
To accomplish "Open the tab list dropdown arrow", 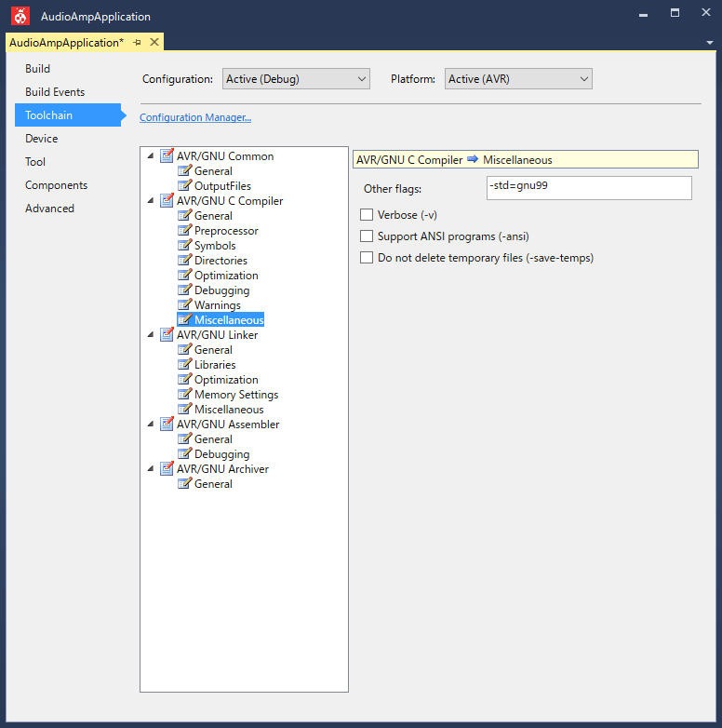I will click(710, 43).
